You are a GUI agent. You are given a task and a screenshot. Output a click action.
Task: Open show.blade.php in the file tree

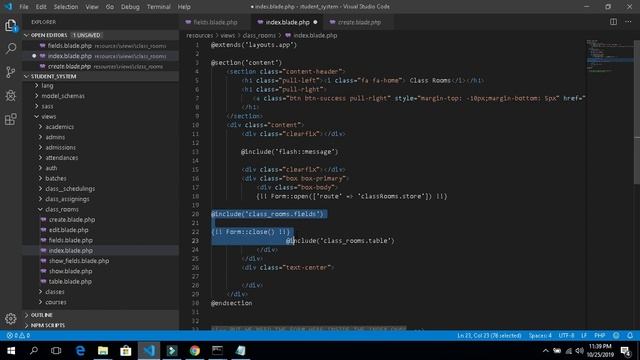[x=71, y=271]
